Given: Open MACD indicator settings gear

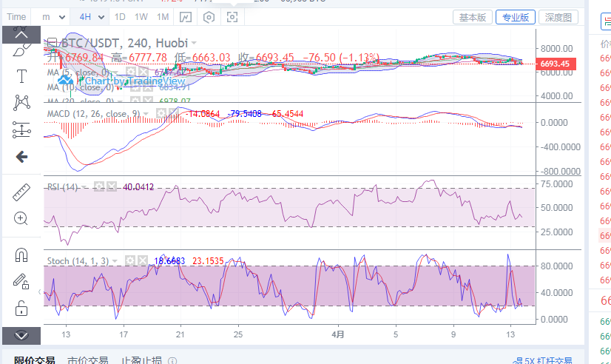Looking at the screenshot, I should [161, 113].
